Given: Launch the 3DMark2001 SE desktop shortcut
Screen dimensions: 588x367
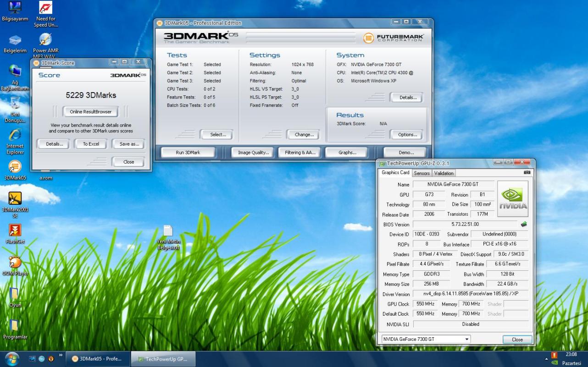Looking at the screenshot, I should 15,205.
